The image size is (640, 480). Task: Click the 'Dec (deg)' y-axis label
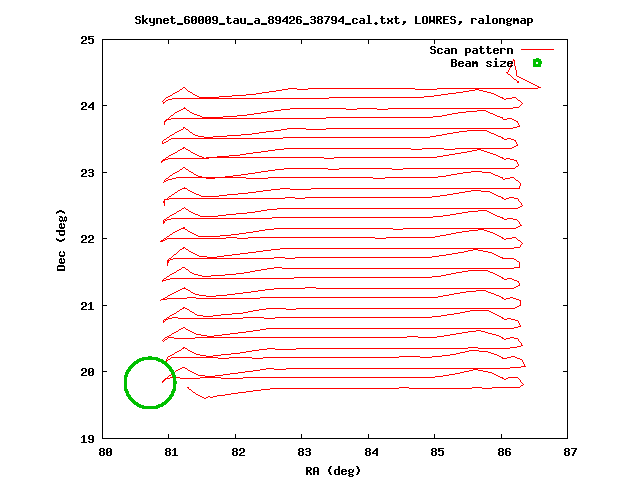(x=61, y=240)
